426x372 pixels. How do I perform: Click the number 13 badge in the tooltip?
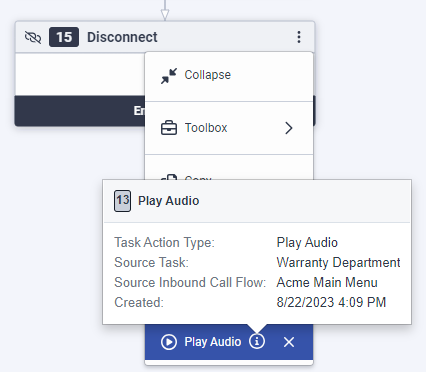tap(122, 201)
